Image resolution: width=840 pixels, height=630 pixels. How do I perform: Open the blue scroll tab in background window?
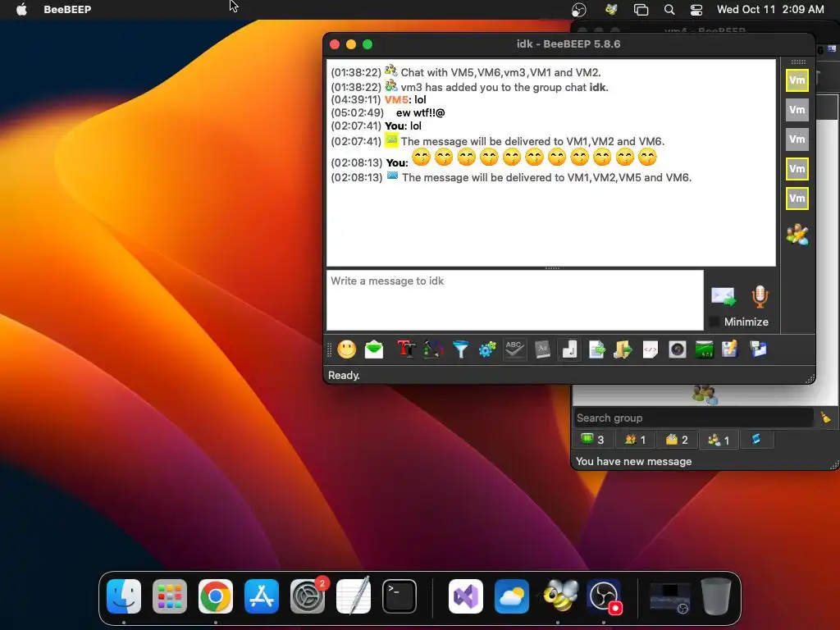point(756,440)
